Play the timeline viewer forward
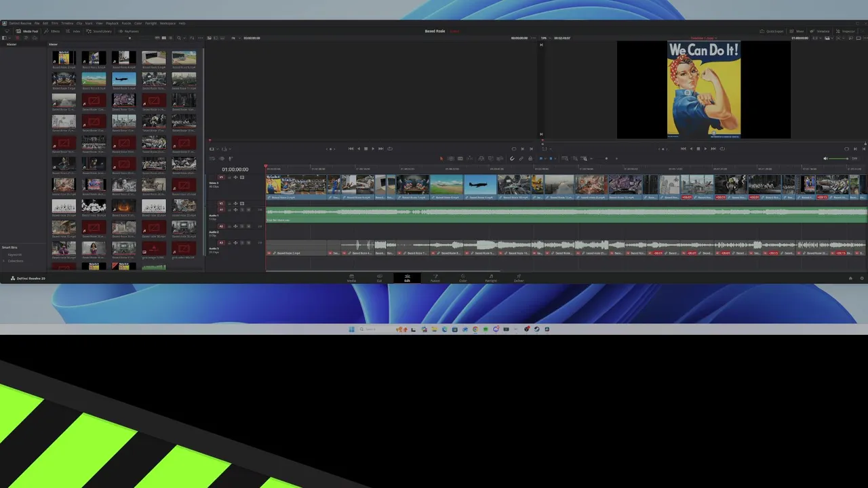 [x=705, y=148]
